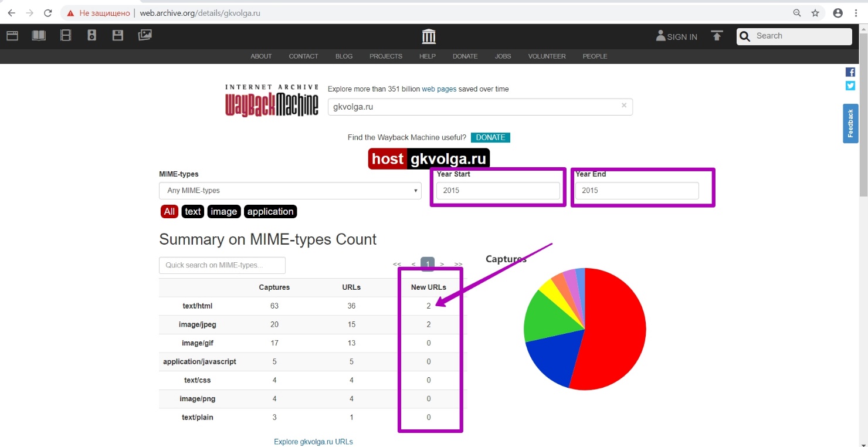Sort table by Captures column header

pyautogui.click(x=274, y=287)
